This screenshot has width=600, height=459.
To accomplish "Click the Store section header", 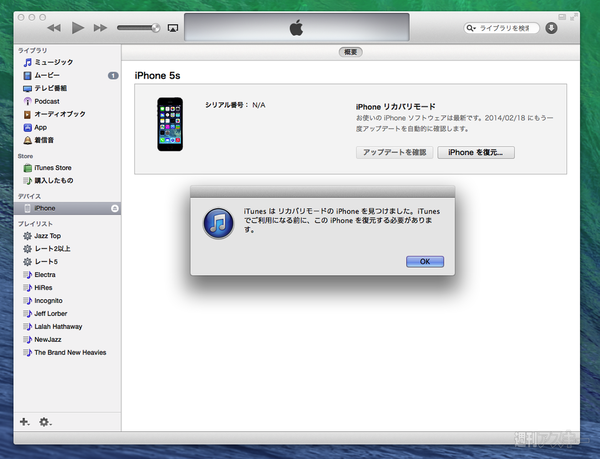I will [x=25, y=156].
